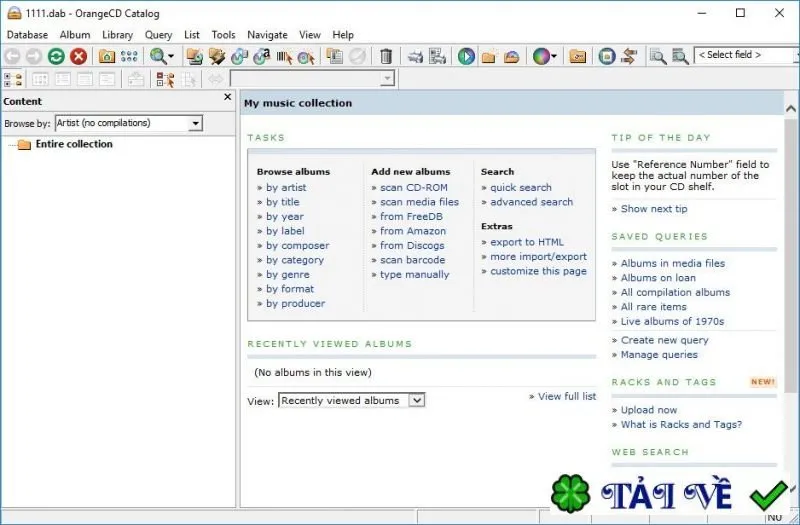Open the Browse by dropdown
This screenshot has width=800, height=525.
[129, 123]
